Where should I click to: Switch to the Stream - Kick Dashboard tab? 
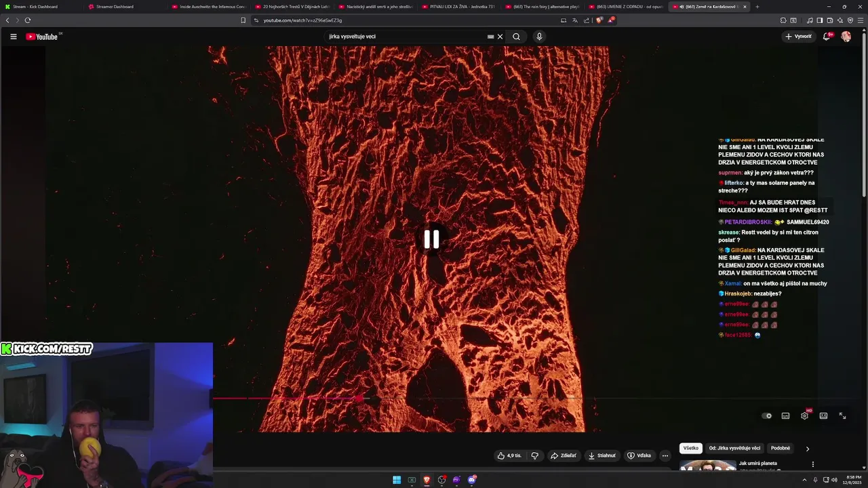coord(41,7)
